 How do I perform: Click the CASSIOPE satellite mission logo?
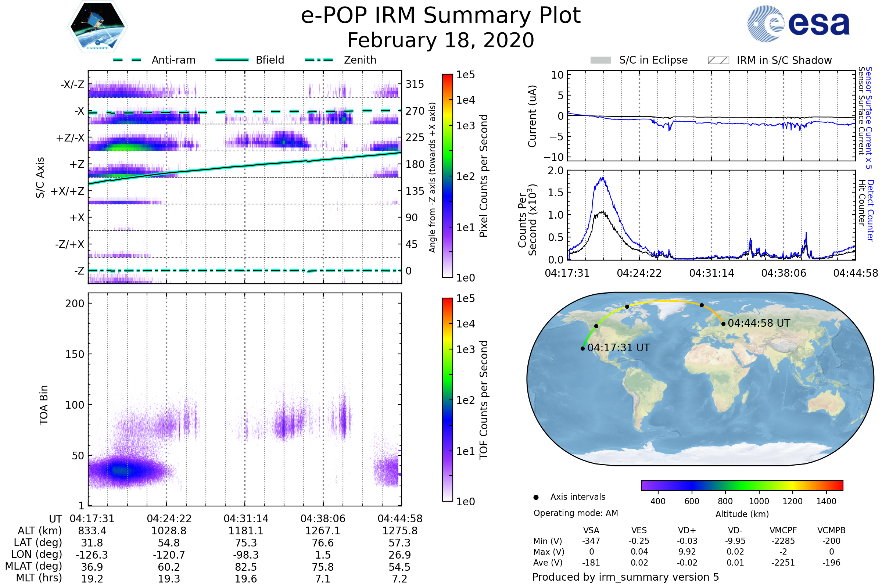pos(97,27)
